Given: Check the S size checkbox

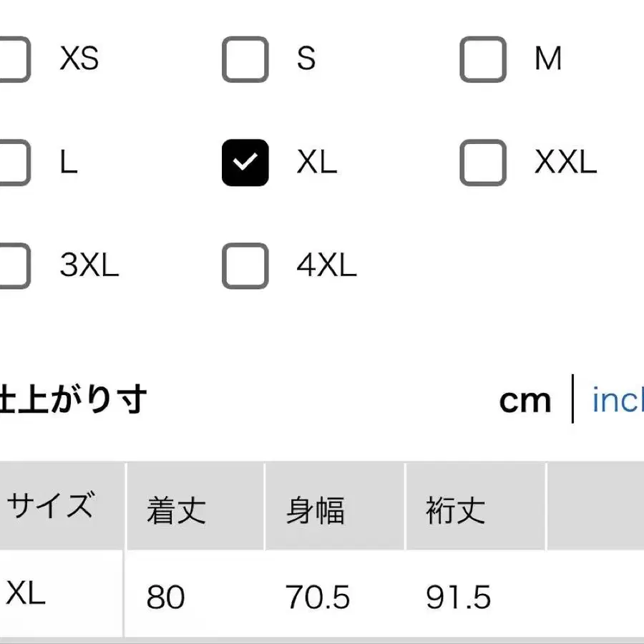Looking at the screenshot, I should pos(245,59).
